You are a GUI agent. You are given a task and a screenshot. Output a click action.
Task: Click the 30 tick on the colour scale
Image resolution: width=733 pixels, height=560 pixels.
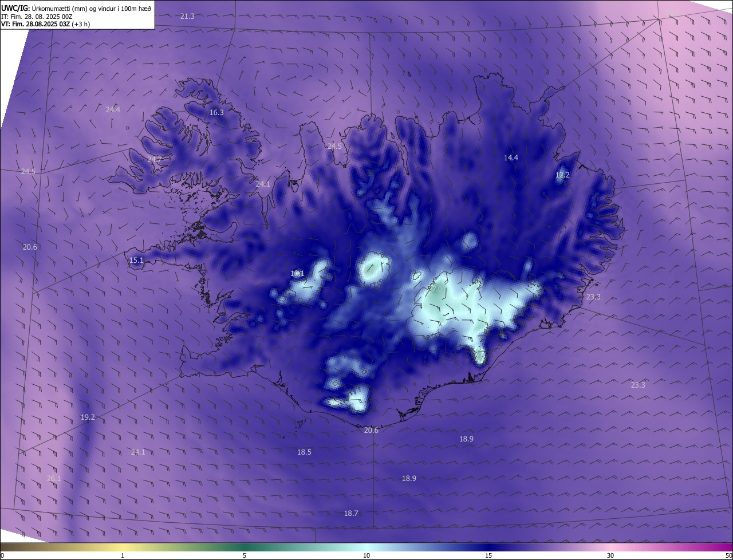(x=610, y=555)
